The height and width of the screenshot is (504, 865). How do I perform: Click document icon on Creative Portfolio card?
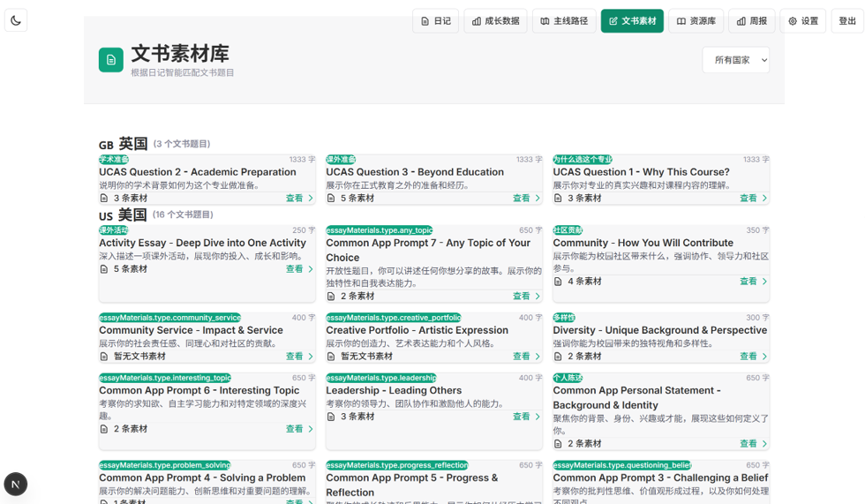331,357
